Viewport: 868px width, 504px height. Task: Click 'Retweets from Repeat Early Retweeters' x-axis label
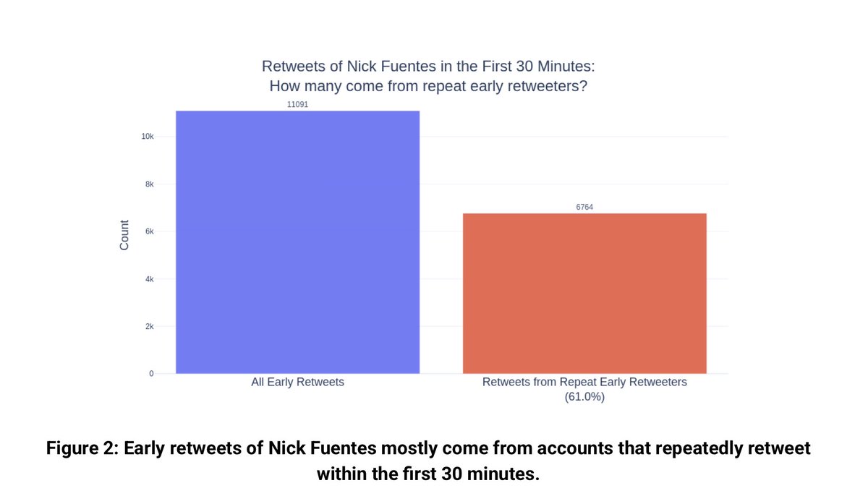coord(584,382)
